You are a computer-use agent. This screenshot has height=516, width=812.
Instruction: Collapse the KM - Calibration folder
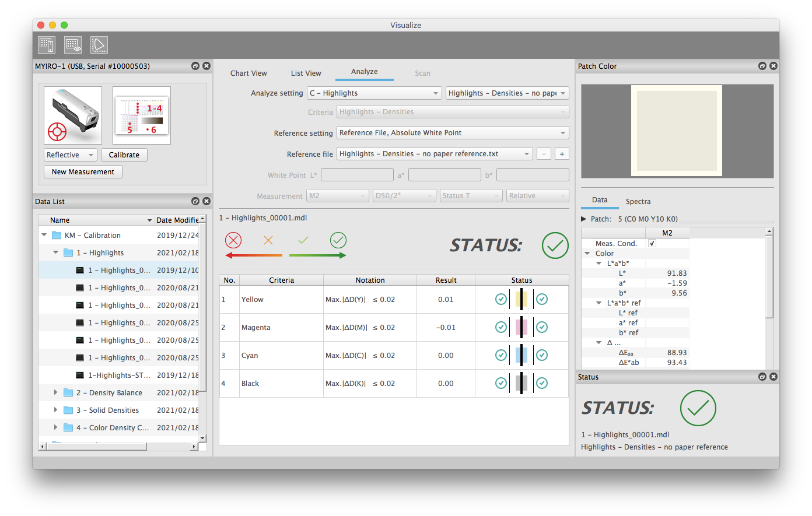(x=44, y=236)
